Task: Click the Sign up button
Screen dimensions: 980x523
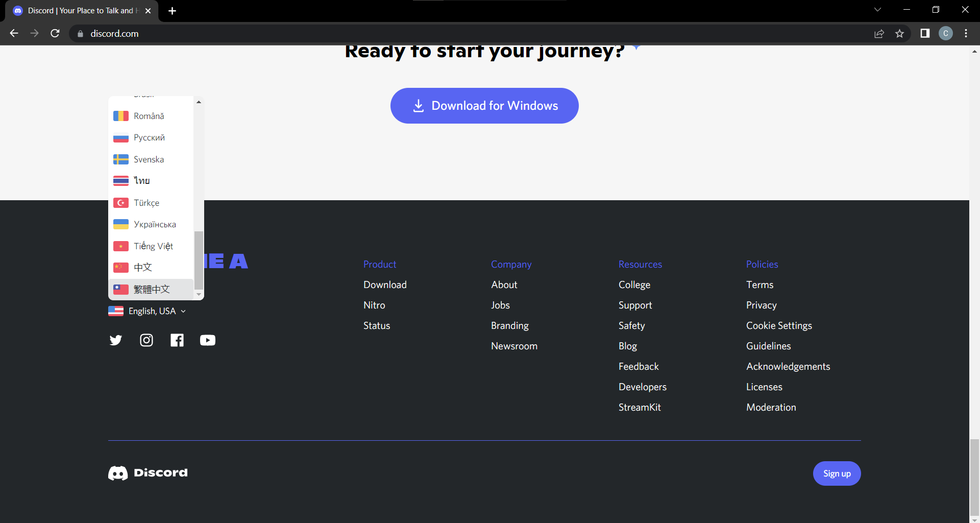Action: tap(837, 473)
